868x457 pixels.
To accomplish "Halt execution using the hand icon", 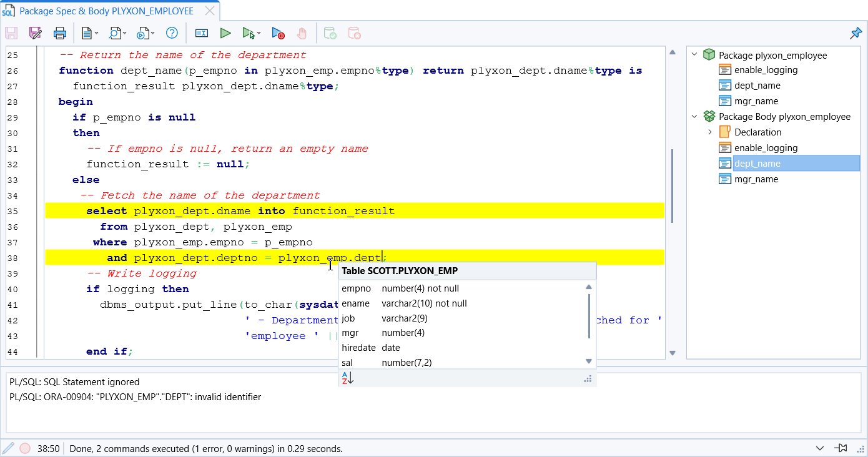I will (302, 33).
